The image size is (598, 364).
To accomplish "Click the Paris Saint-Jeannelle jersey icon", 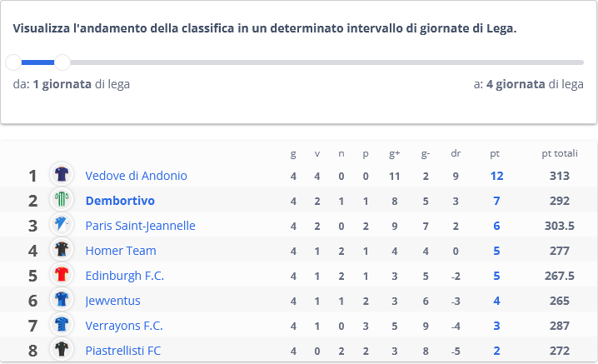I will [x=62, y=224].
